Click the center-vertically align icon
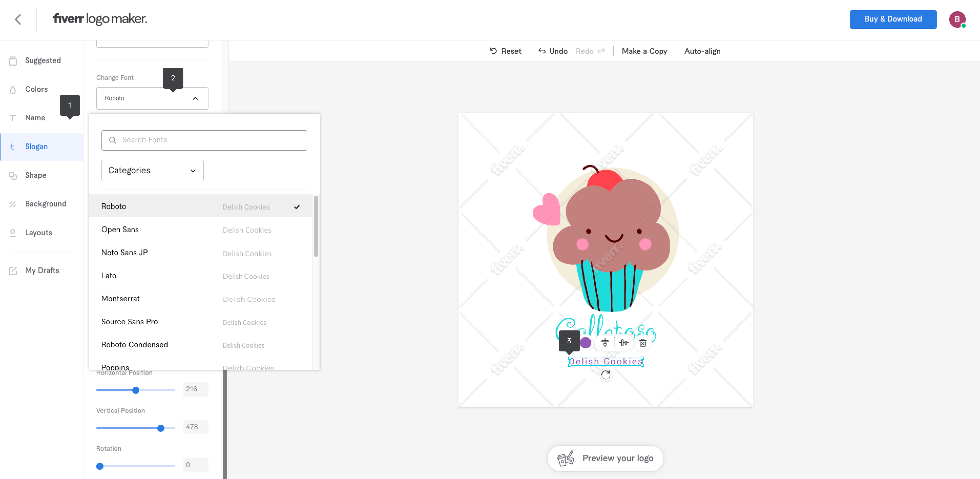 [623, 343]
